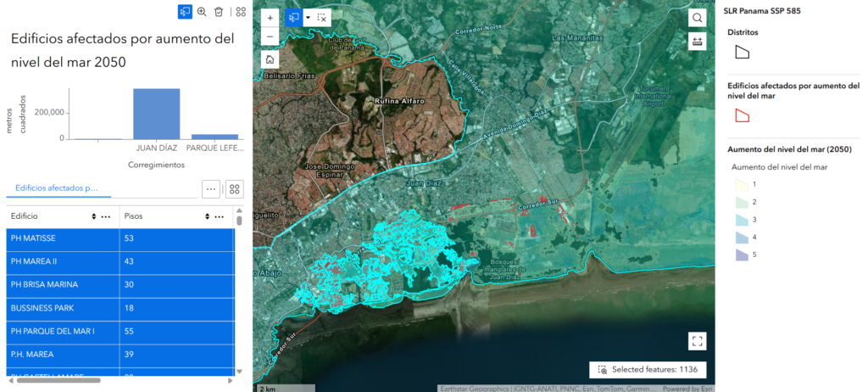This screenshot has width=868, height=392.
Task: Toggle map select-features tool
Action: tap(293, 17)
